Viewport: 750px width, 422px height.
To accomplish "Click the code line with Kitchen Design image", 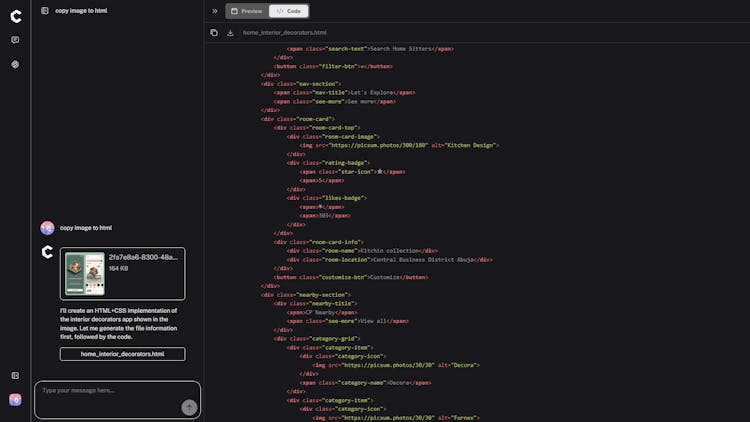I will click(x=399, y=145).
